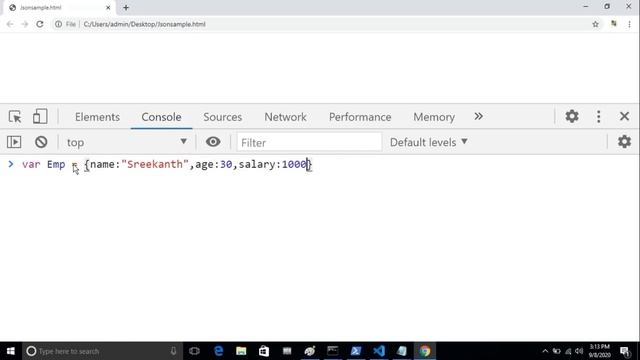Open PowerShell from the taskbar

(x=356, y=351)
